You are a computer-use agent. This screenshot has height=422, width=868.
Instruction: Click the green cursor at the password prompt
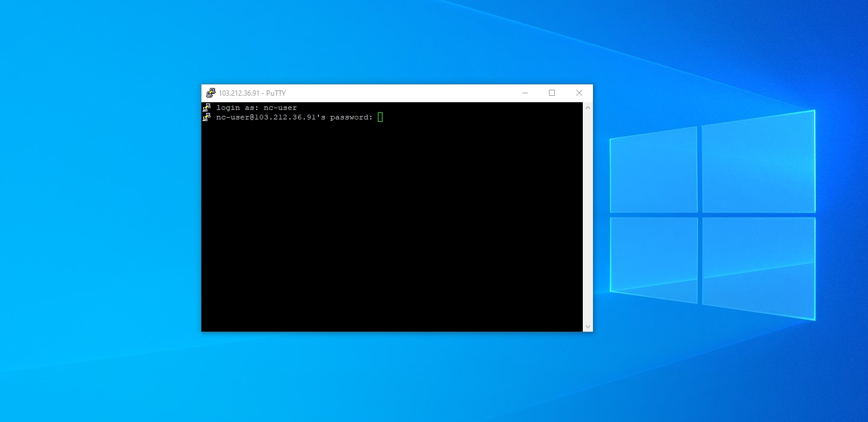click(x=380, y=117)
